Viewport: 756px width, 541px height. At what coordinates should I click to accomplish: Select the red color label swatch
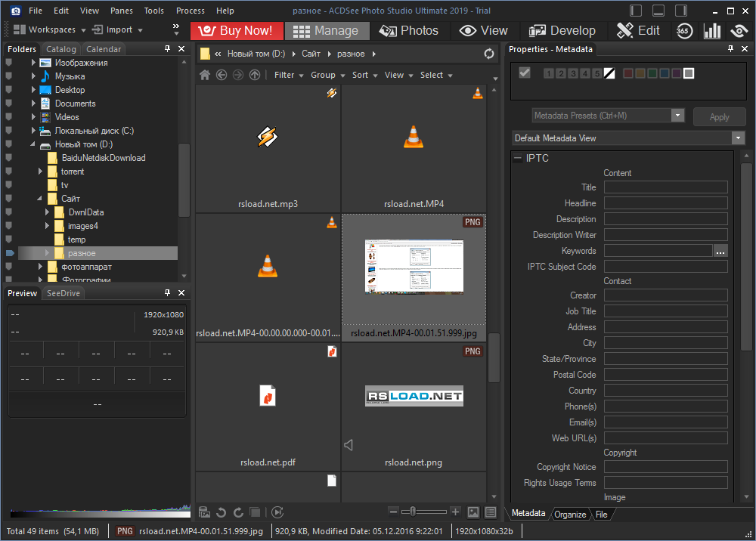[627, 73]
